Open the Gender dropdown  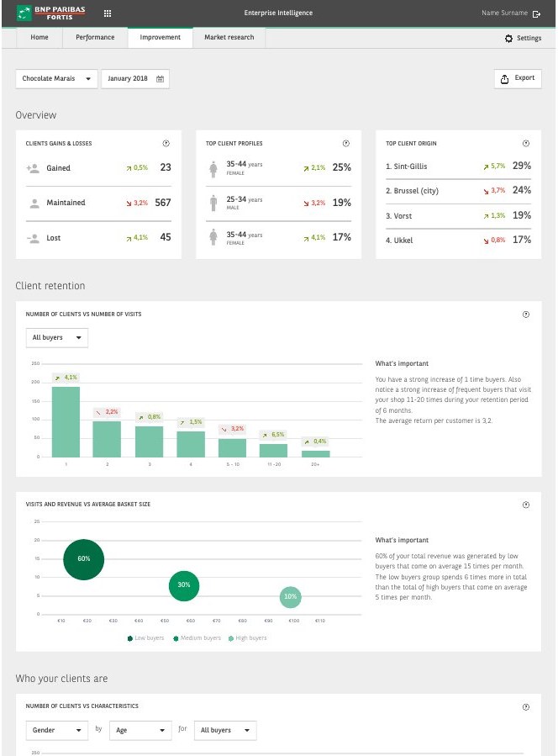[57, 730]
